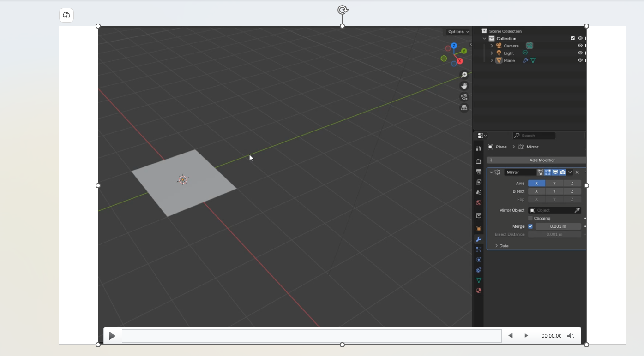Open the Mirror modifier extras dropdown arrow
The width and height of the screenshot is (644, 356).
pyautogui.click(x=570, y=172)
